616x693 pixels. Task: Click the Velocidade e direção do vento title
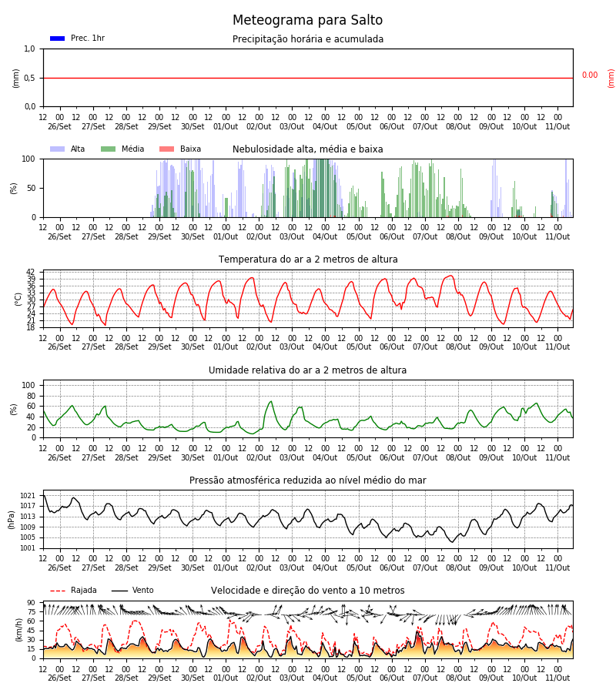tap(307, 591)
